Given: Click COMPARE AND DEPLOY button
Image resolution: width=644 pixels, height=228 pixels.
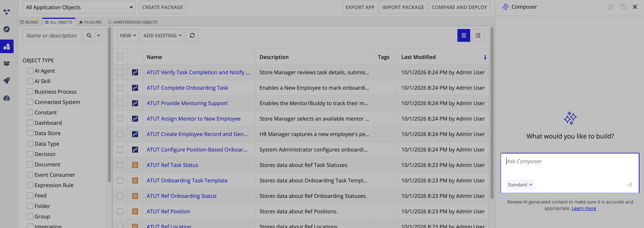Looking at the screenshot, I should click(x=459, y=7).
